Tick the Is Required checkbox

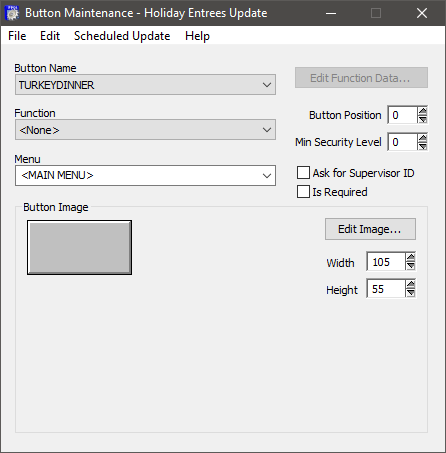point(303,192)
